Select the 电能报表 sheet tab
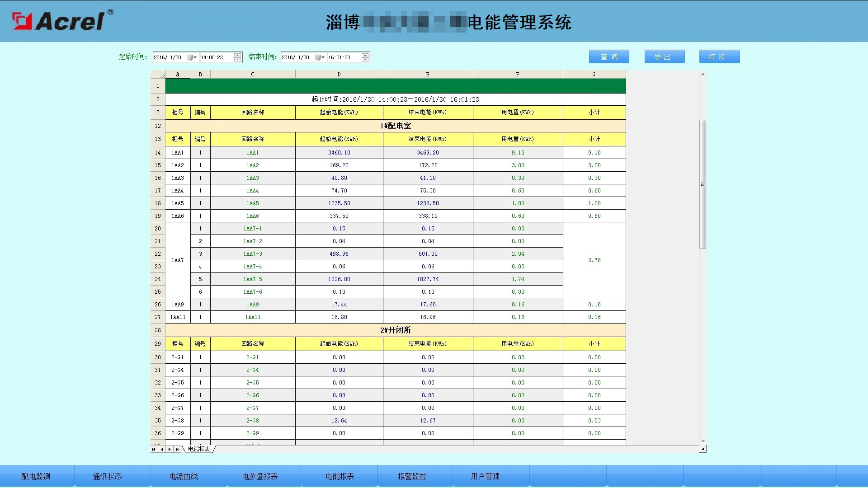 [199, 449]
